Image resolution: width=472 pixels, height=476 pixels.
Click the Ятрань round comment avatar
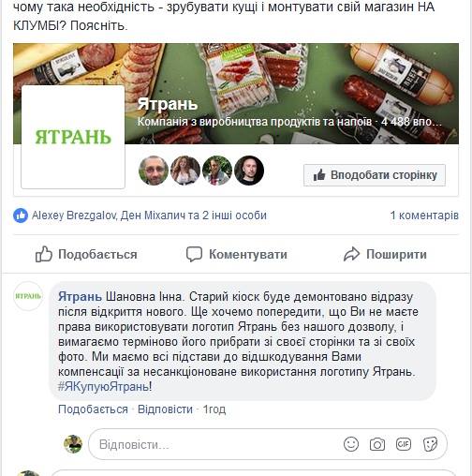click(28, 296)
